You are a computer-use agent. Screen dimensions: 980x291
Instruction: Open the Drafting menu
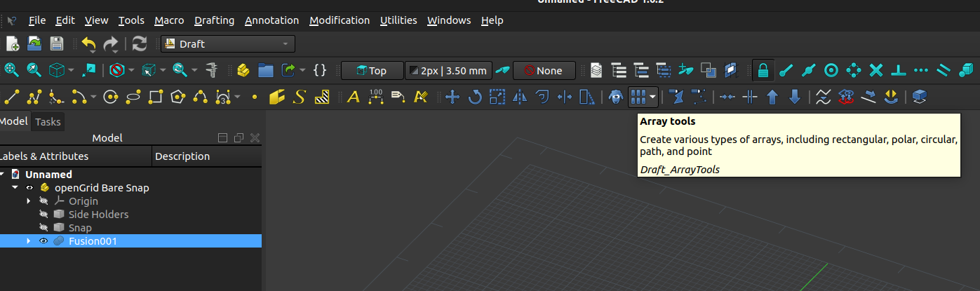coord(214,20)
